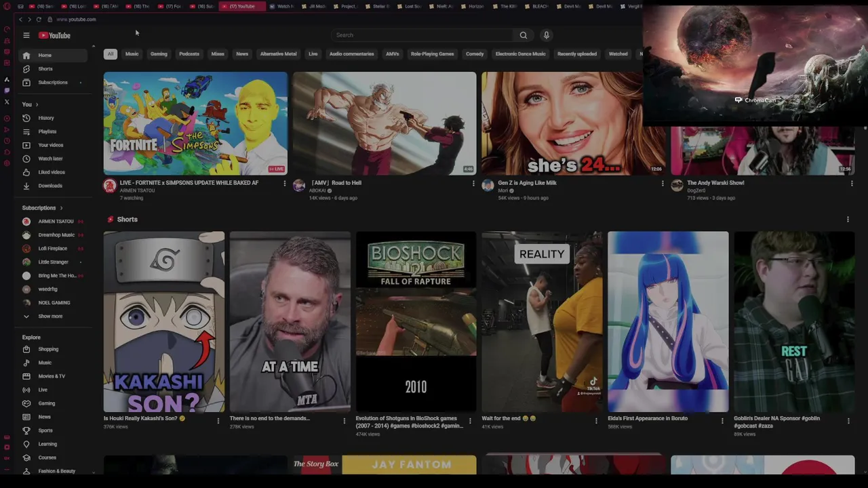Open Your videos in the sidebar
The width and height of the screenshot is (868, 488).
pos(53,145)
